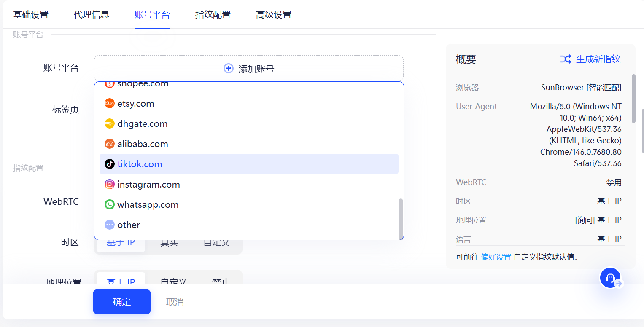The height and width of the screenshot is (327, 644).
Task: Click the platform dropdown list scrollbar
Action: [x=401, y=219]
